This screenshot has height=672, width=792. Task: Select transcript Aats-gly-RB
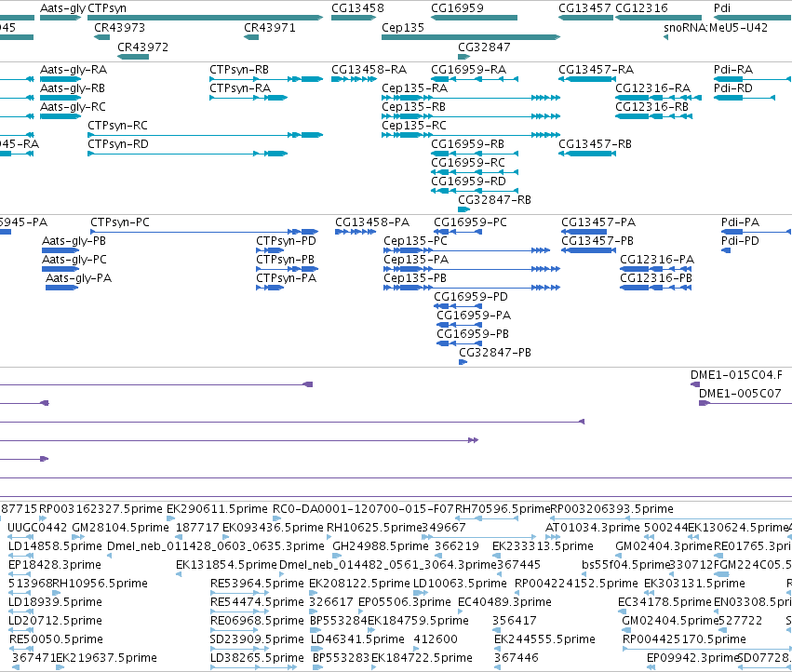point(60,98)
